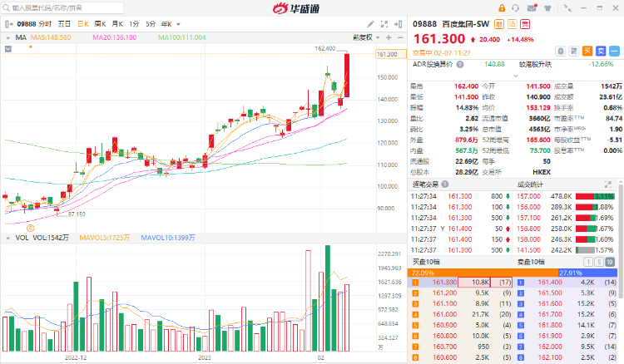Show 5 levels of order book
The image size is (624, 364).
pos(599,262)
